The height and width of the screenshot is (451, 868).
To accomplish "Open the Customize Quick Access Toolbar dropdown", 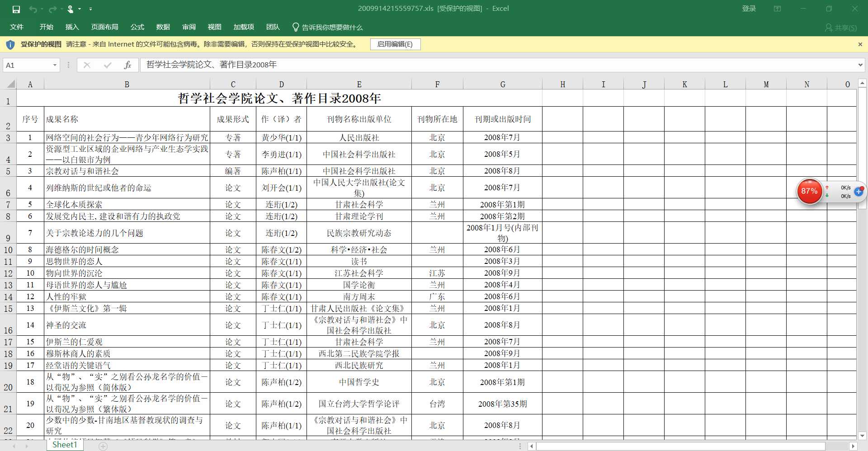I will 90,9.
